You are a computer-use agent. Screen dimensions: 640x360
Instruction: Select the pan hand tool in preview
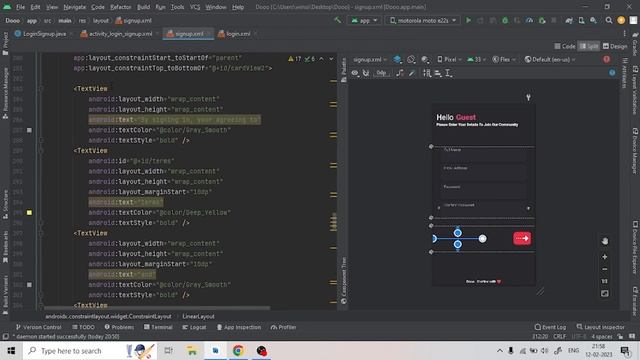pos(604,241)
